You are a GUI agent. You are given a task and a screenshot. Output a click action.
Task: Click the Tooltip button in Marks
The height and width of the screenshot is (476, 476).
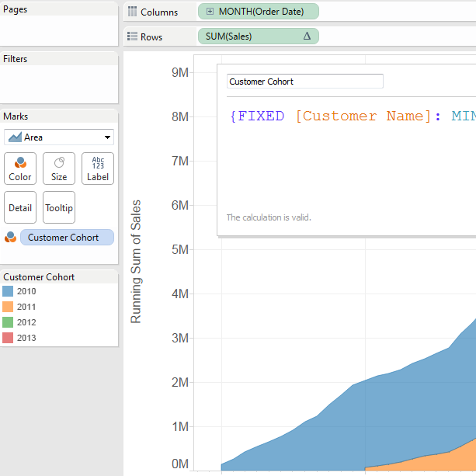[59, 207]
